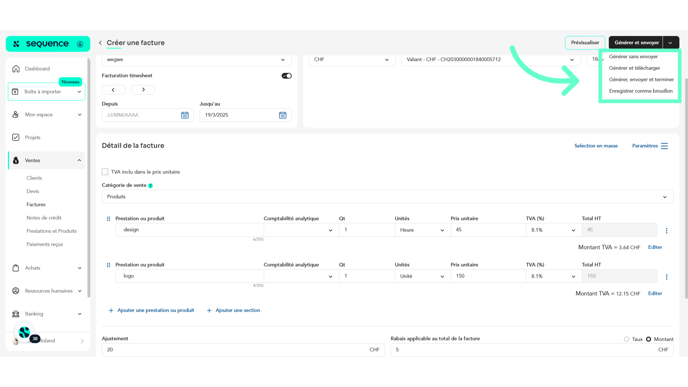
Task: Click the design product name field
Action: coord(190,230)
